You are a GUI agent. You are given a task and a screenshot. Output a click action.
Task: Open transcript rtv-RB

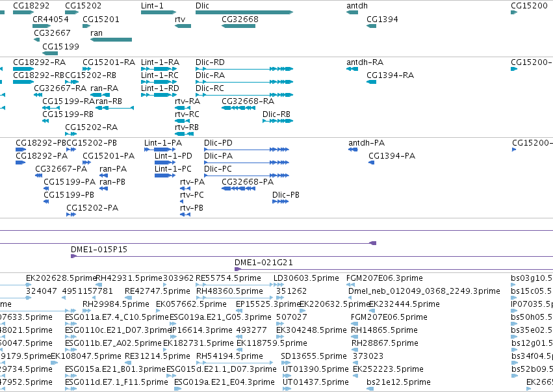184,134
